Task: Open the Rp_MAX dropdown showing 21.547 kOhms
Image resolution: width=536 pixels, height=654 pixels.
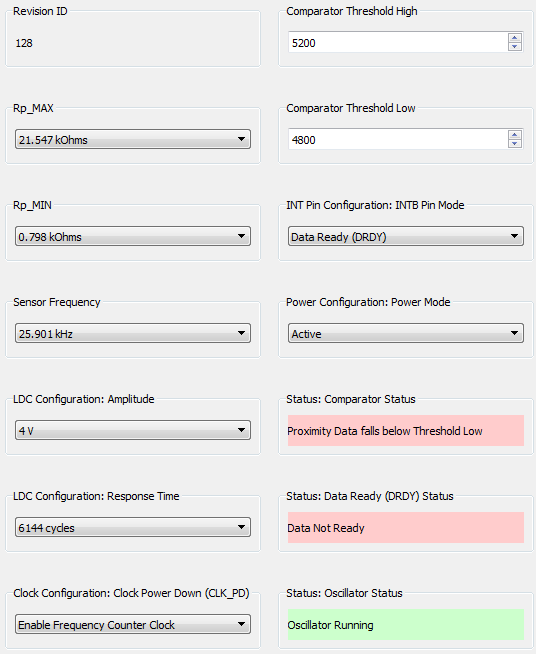Action: pyautogui.click(x=133, y=139)
